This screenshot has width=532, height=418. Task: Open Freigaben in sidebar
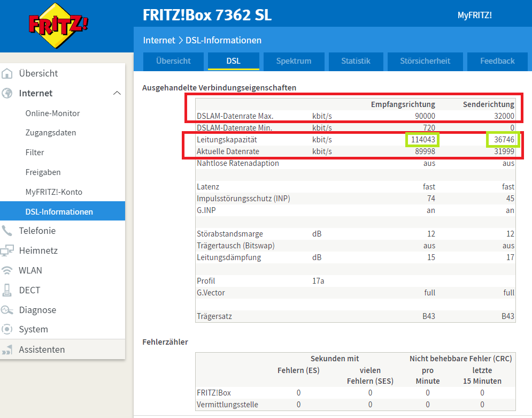click(x=43, y=172)
